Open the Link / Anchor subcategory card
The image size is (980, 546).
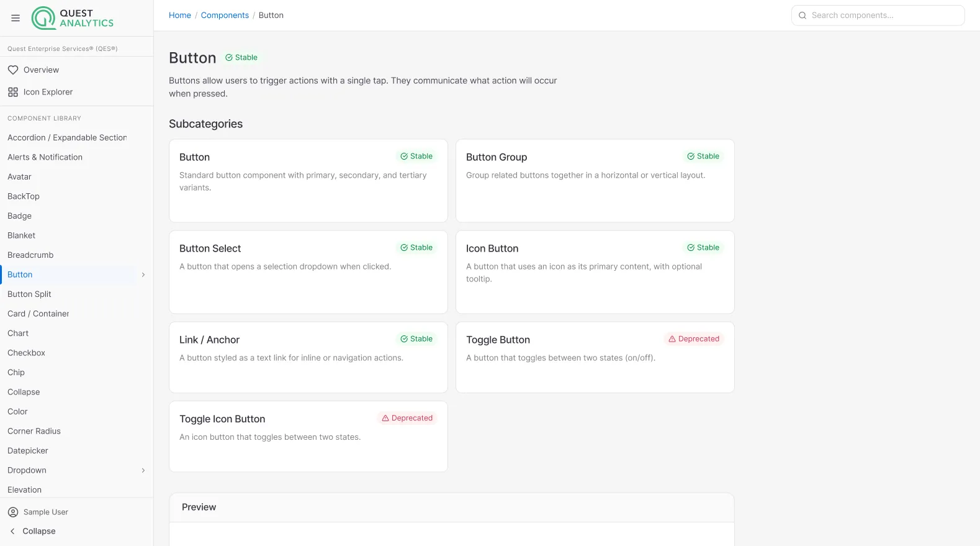click(x=308, y=357)
